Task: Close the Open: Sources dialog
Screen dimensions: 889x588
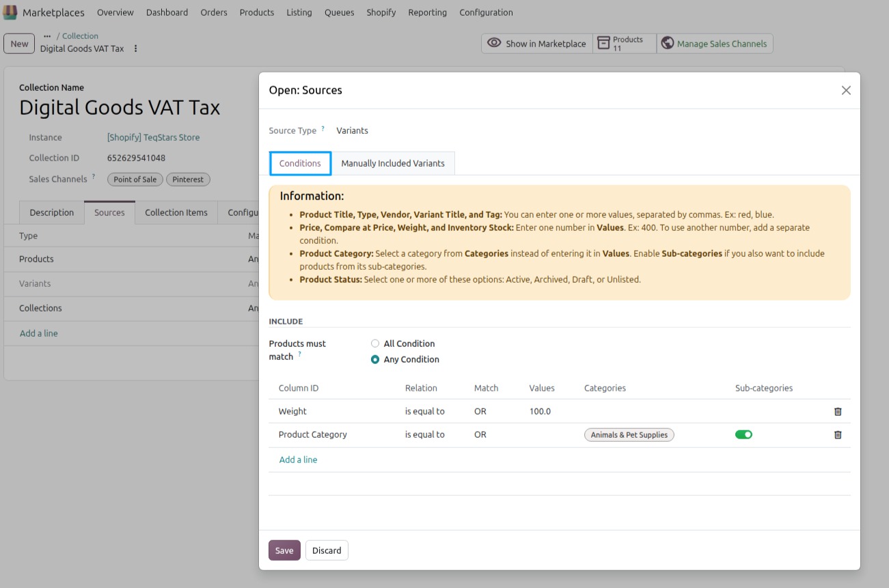Action: 846,90
